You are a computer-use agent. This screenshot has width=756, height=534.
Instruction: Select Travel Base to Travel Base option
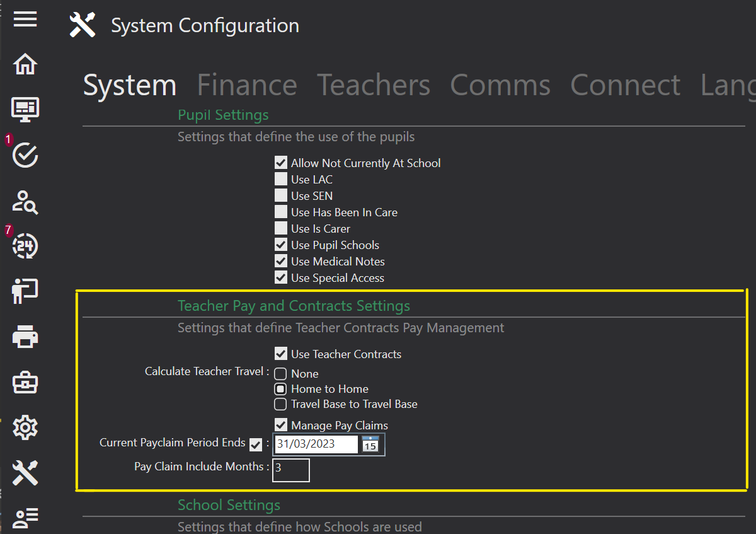point(281,404)
